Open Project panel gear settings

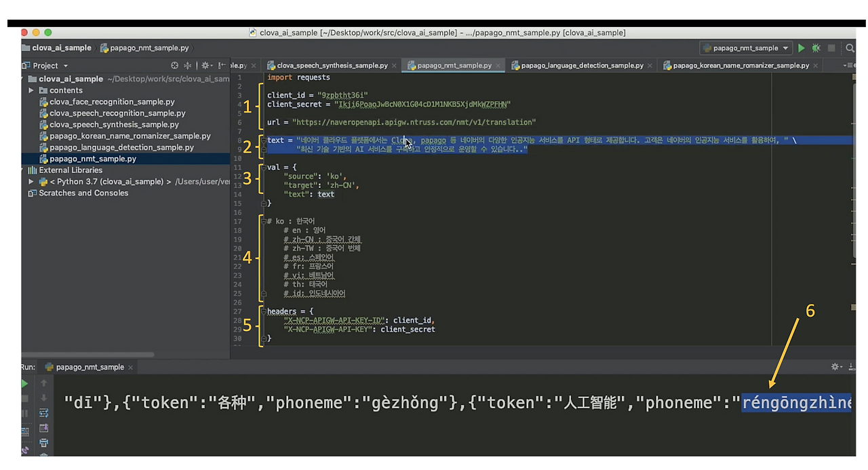(x=205, y=66)
